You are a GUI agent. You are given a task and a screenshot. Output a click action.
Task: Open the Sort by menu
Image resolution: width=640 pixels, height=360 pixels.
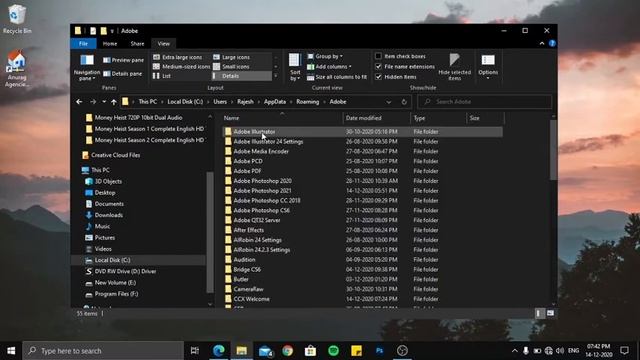click(295, 67)
